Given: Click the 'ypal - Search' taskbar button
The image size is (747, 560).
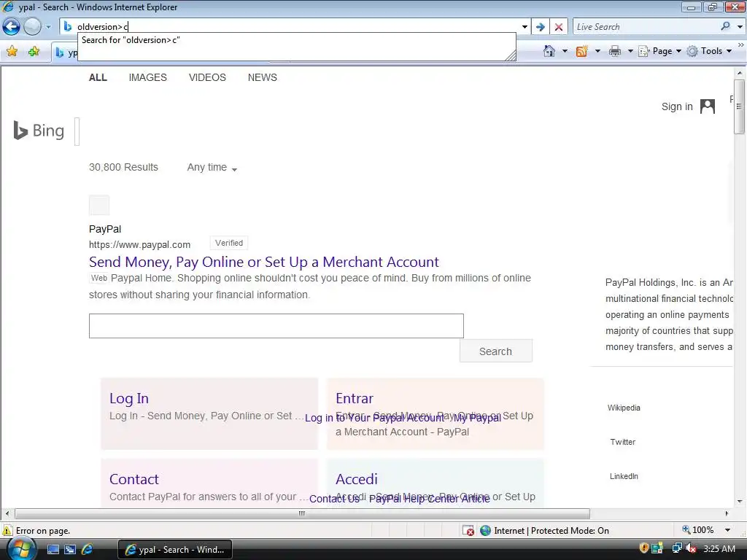Looking at the screenshot, I should pos(174,550).
